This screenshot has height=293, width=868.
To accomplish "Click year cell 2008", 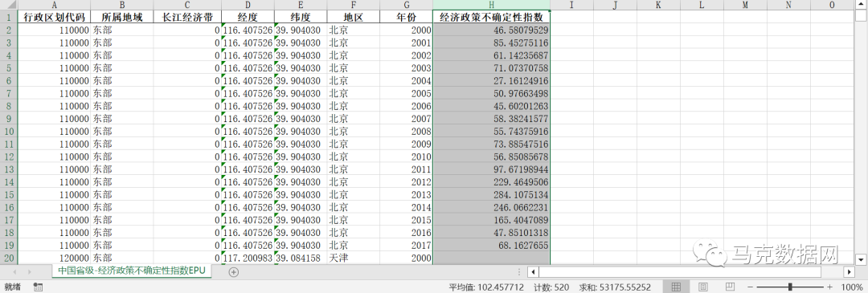I will point(407,131).
